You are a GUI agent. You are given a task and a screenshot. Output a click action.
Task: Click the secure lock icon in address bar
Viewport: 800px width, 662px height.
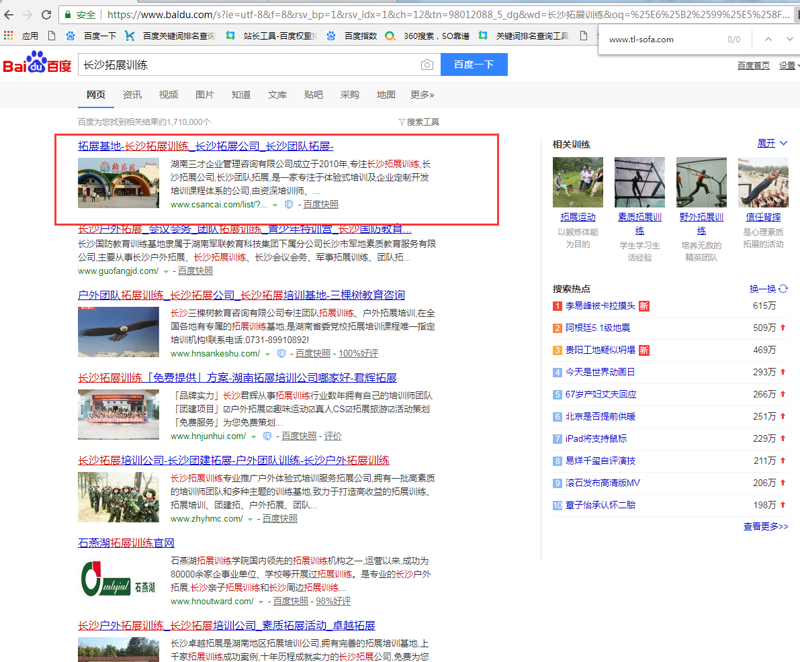point(68,15)
